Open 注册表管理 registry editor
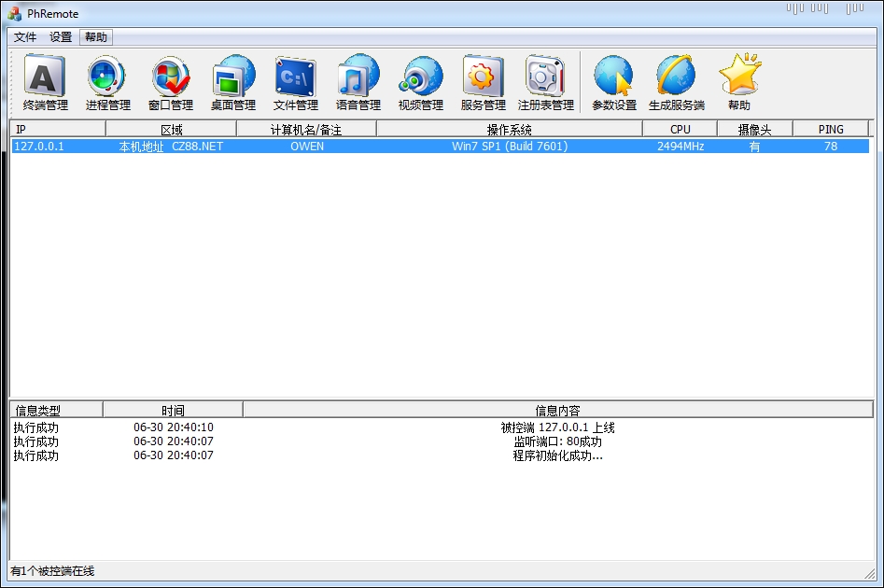Screen dimensions: 884x588 click(x=546, y=82)
